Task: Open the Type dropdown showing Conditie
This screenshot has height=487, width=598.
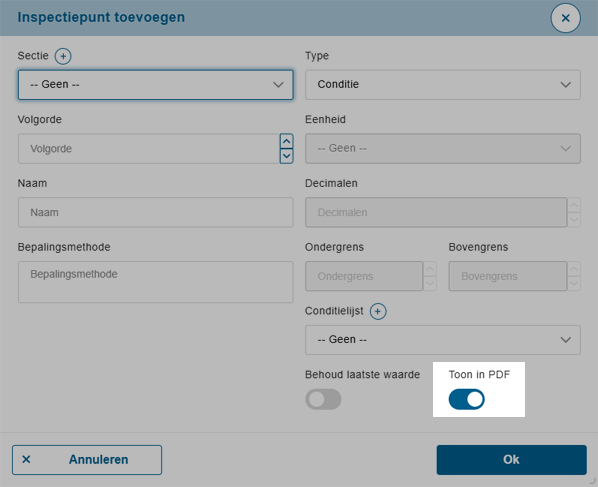Action: pyautogui.click(x=443, y=85)
